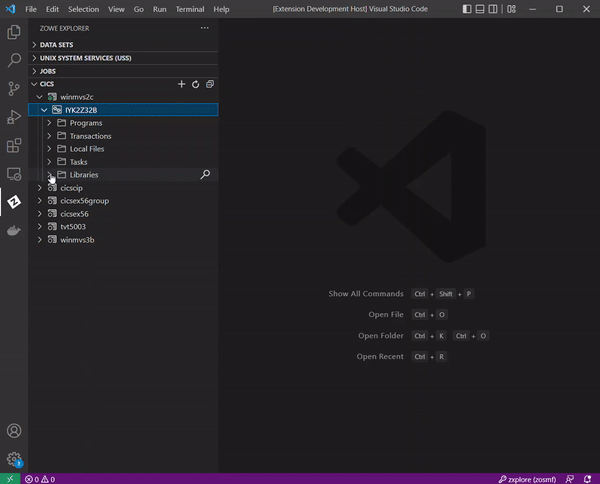Open the Selection menu
This screenshot has height=484, width=600.
click(x=83, y=9)
